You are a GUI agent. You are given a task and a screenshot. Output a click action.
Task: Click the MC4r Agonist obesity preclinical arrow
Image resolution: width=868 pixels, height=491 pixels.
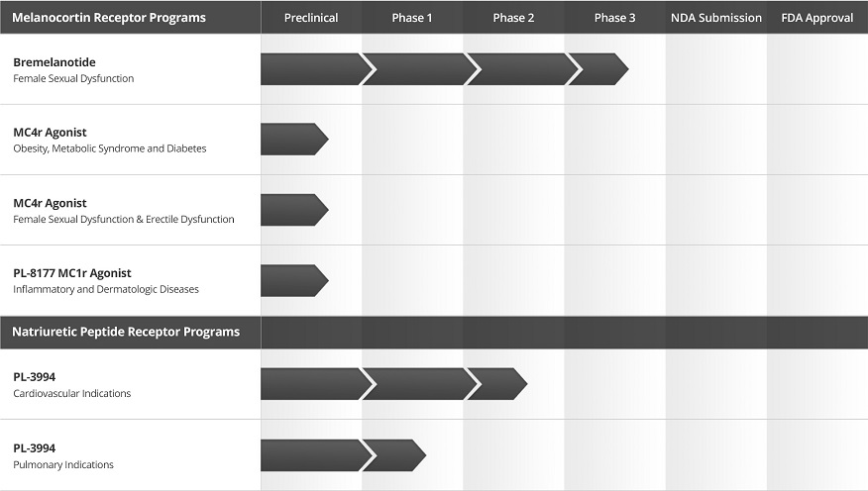[x=293, y=140]
